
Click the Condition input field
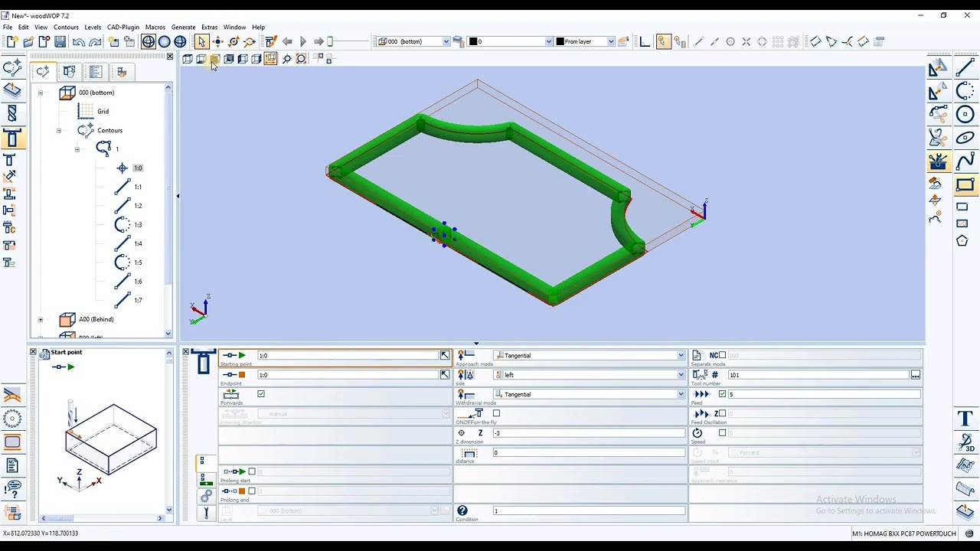(x=589, y=510)
